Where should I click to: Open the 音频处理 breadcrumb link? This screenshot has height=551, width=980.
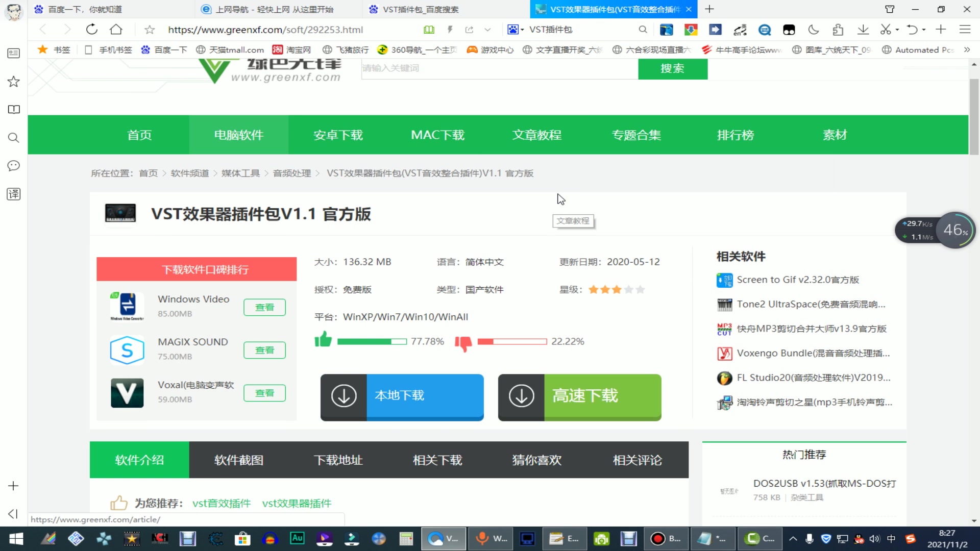(292, 173)
